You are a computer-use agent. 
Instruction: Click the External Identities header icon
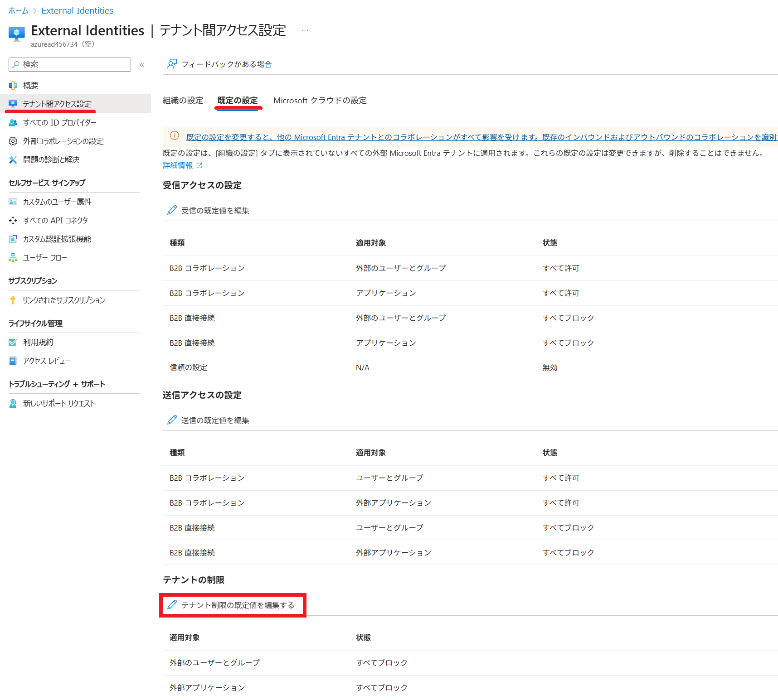17,34
